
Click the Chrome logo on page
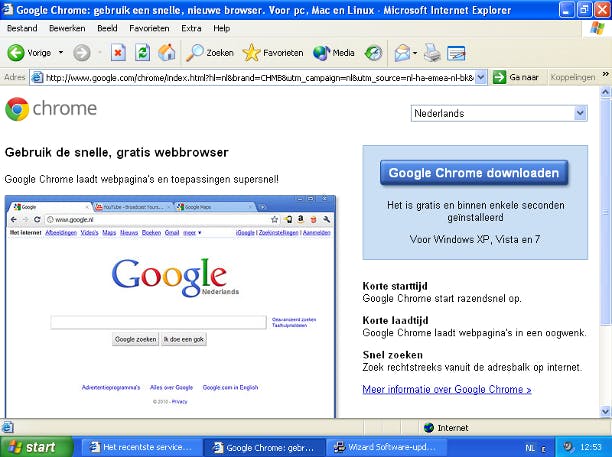pos(17,109)
